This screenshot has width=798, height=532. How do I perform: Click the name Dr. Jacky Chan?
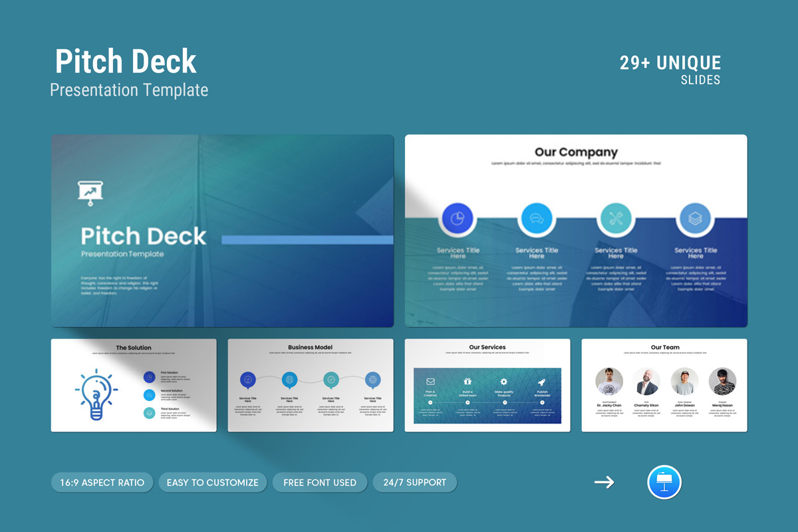pos(609,405)
